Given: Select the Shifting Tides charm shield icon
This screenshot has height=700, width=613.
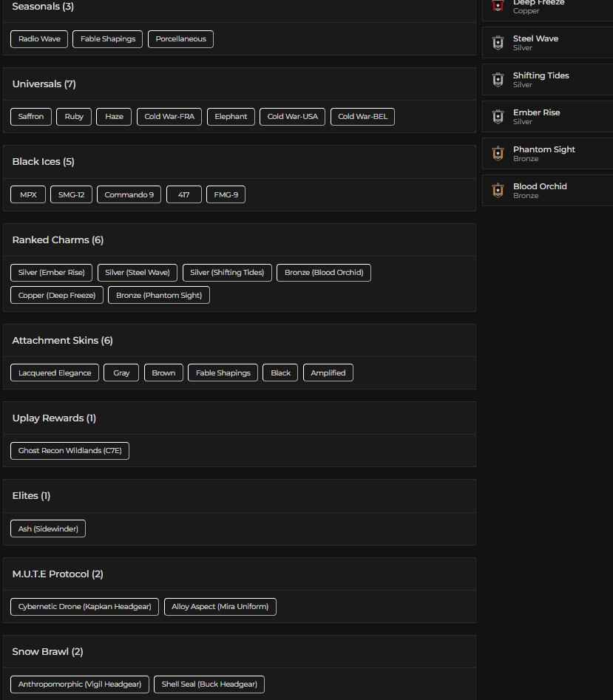Looking at the screenshot, I should [x=498, y=79].
